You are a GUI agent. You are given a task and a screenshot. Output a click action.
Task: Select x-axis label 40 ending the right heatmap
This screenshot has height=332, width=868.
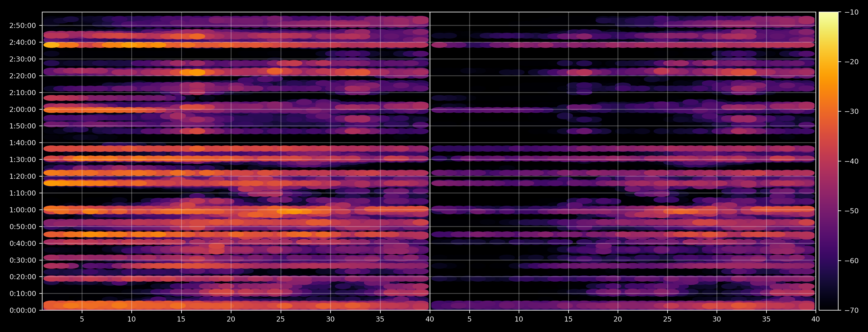pos(816,319)
